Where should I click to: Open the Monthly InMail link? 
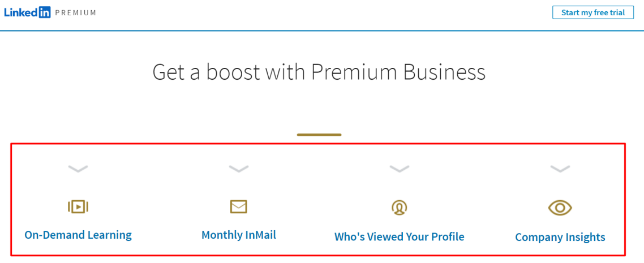[x=239, y=235]
